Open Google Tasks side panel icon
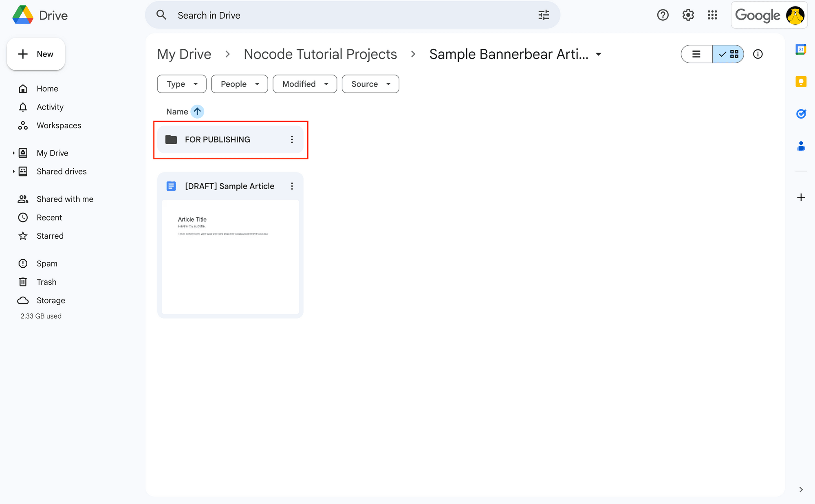 (801, 114)
